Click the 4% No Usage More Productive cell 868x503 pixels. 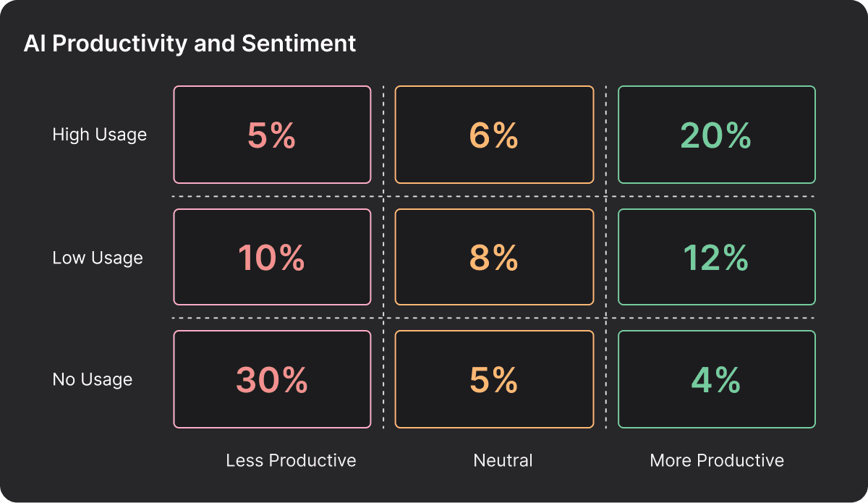[x=716, y=379]
